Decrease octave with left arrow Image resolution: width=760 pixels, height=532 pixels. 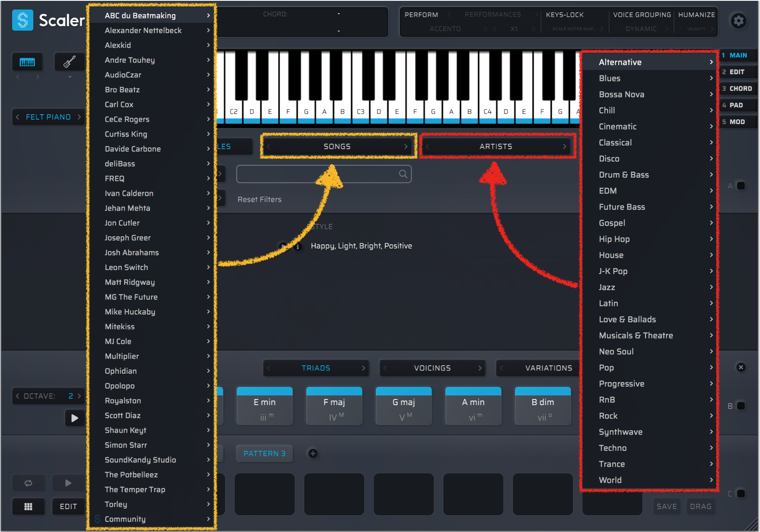tap(18, 396)
